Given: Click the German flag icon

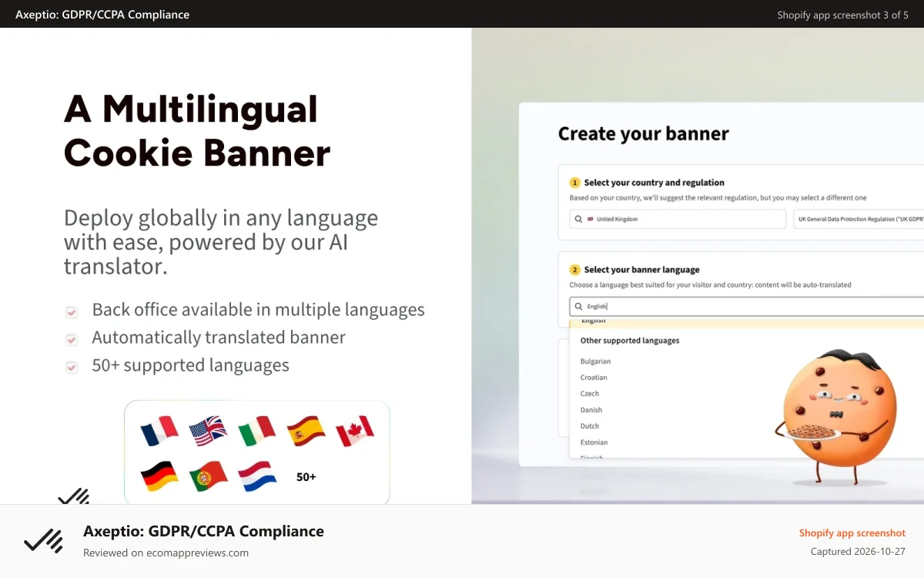Looking at the screenshot, I should [159, 476].
